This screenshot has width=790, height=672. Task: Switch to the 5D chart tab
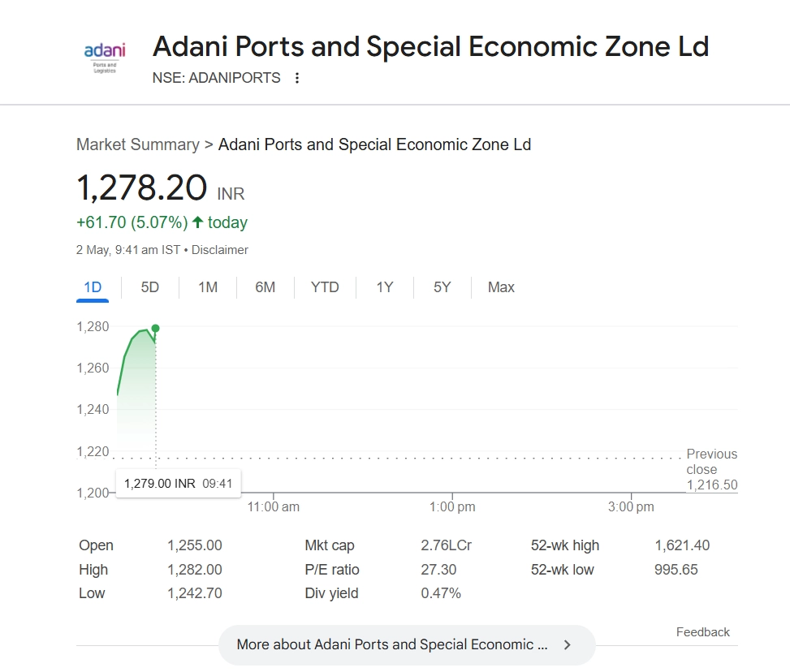coord(149,287)
